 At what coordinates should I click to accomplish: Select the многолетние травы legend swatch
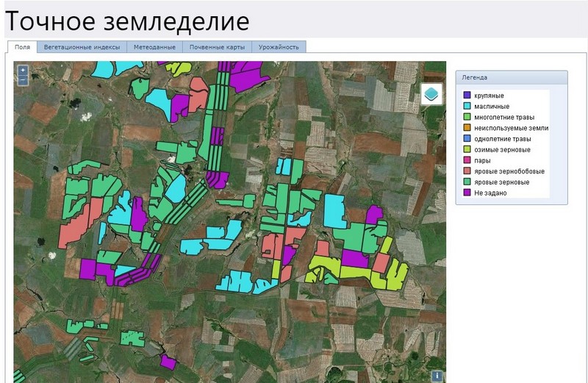tap(467, 117)
